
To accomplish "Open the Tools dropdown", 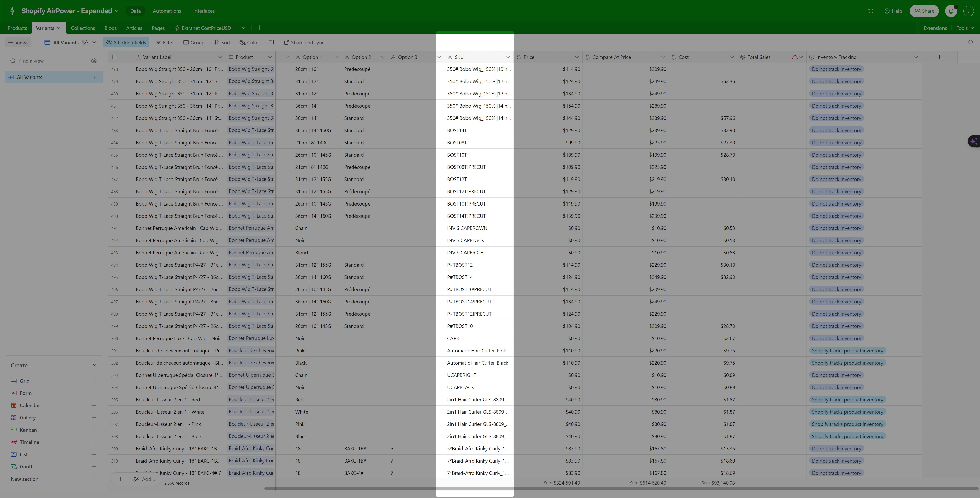I will (x=965, y=28).
